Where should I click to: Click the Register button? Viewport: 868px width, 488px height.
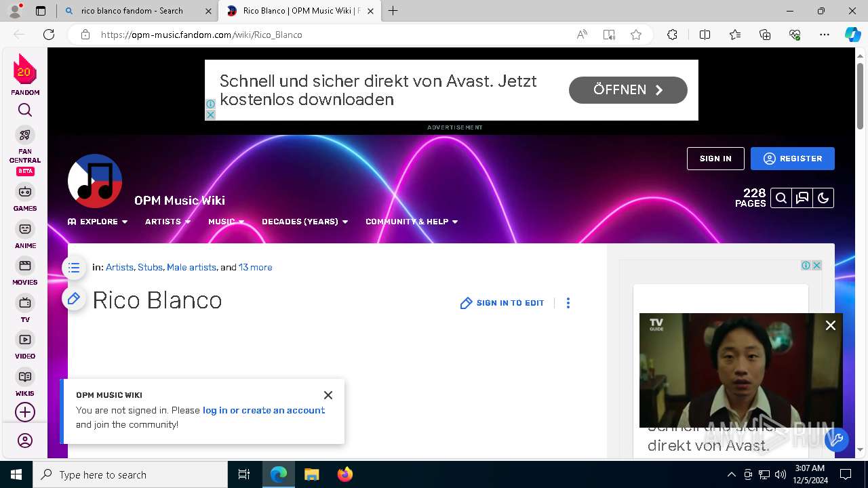[x=793, y=159]
